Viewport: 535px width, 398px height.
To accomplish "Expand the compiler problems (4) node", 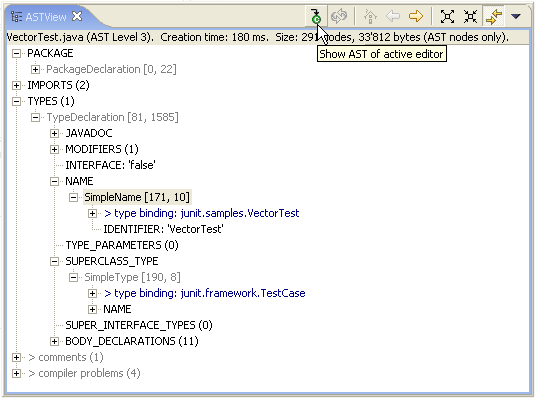I will tap(16, 373).
